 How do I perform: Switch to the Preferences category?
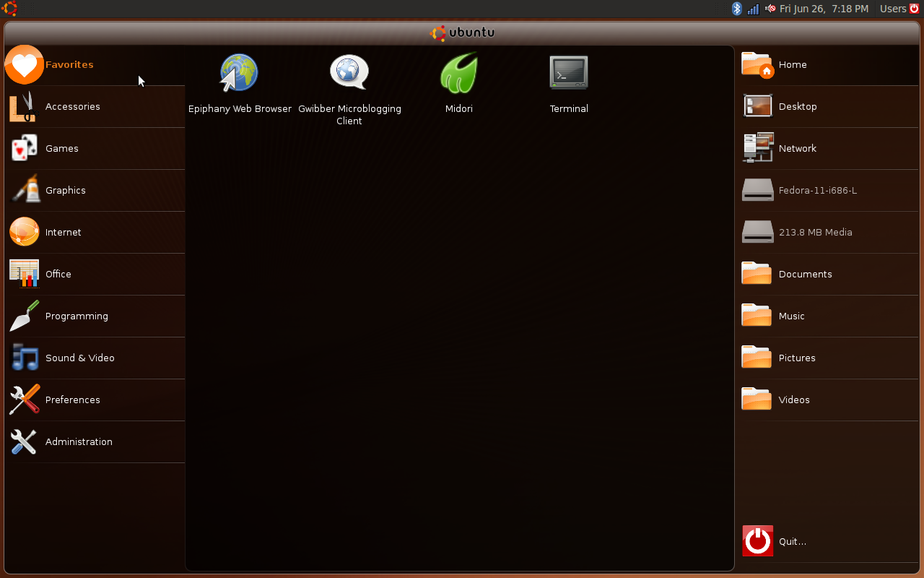(72, 400)
